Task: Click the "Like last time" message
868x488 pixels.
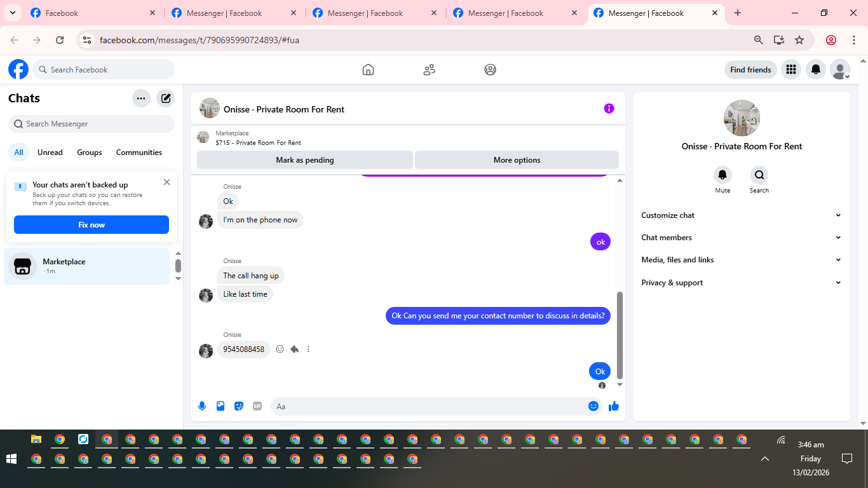Action: (x=245, y=294)
